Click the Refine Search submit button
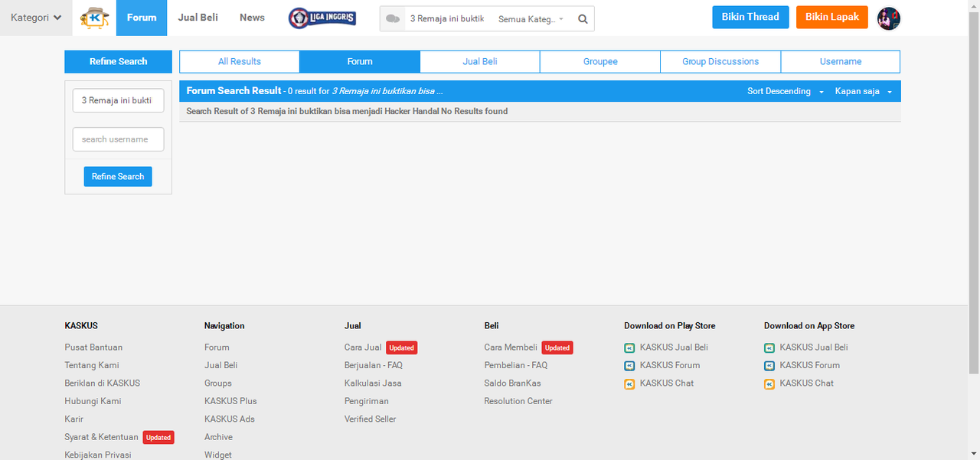The height and width of the screenshot is (460, 980). click(118, 177)
